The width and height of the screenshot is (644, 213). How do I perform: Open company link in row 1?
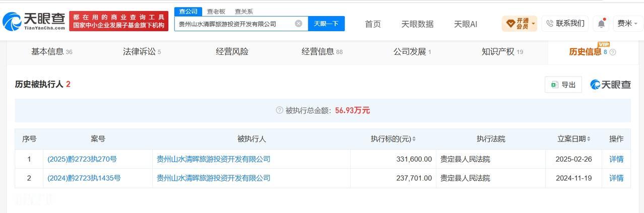pyautogui.click(x=214, y=159)
